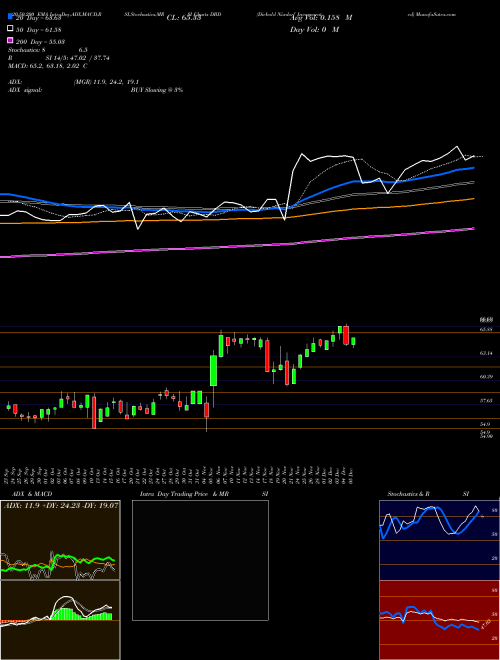The height and width of the screenshot is (660, 500).
Task: Select the '50 Day = 61.58' legend text
Action: point(39,29)
